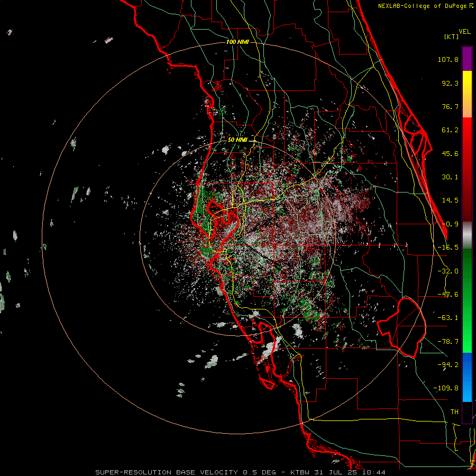Click the 14.5 value on velocity scale
The width and height of the screenshot is (476, 476).
click(x=450, y=200)
